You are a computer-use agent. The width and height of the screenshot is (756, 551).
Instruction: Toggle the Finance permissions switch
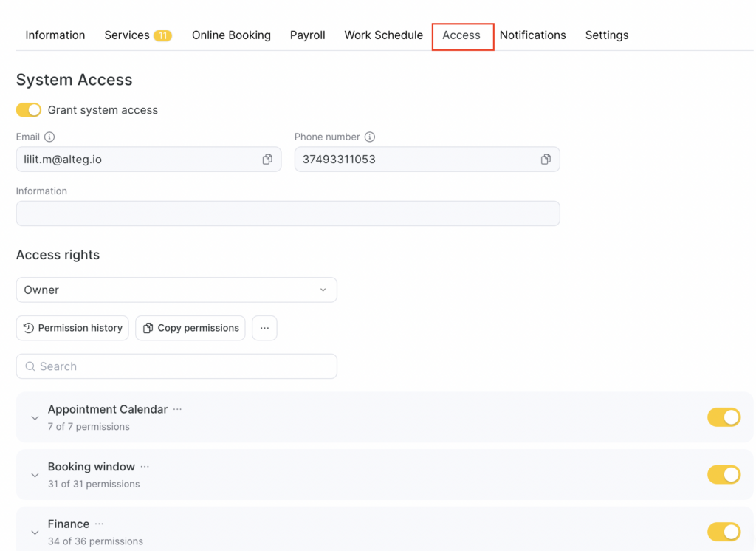724,532
